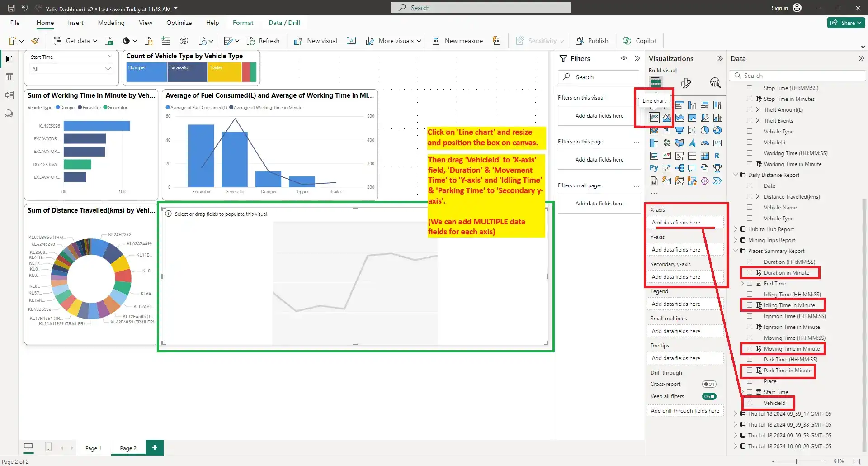Screen dimensions: 868x466
Task: Add a new page with plus button
Action: click(x=155, y=447)
